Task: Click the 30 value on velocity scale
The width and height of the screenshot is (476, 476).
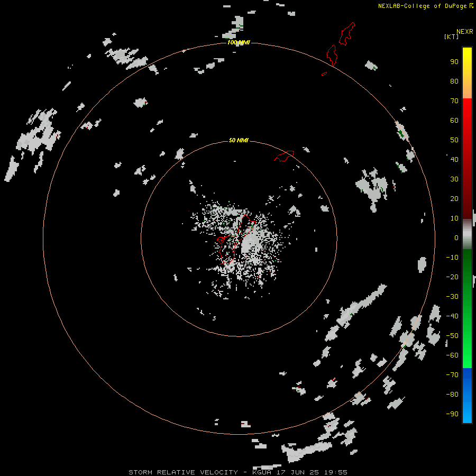Action: (454, 179)
